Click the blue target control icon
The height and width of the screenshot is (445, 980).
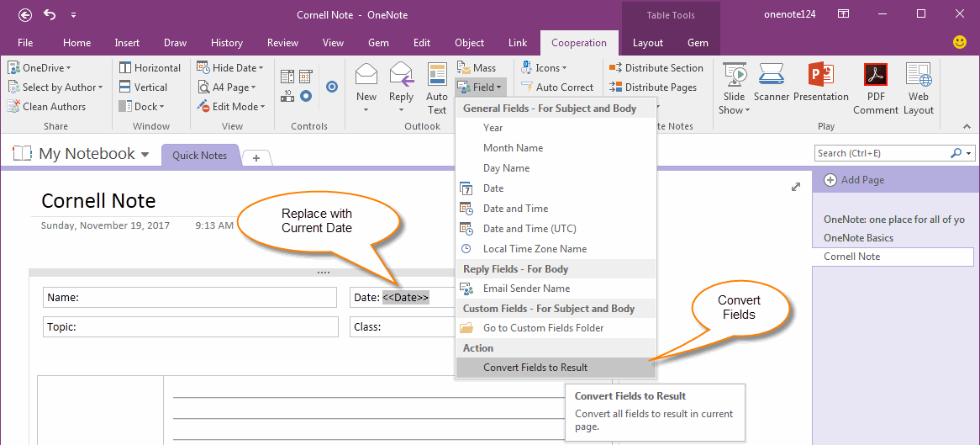[x=333, y=87]
